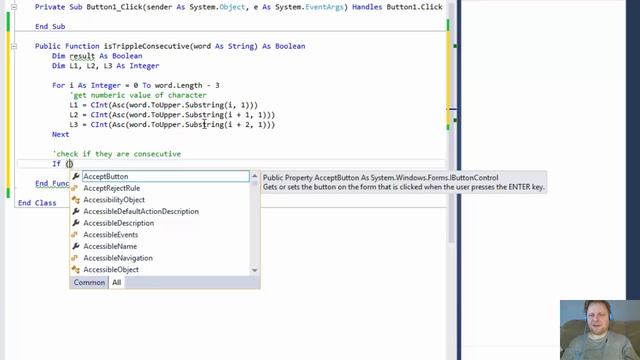This screenshot has height=360, width=640.
Task: Select AcceptButton in the IntelliSense list
Action: pyautogui.click(x=166, y=176)
